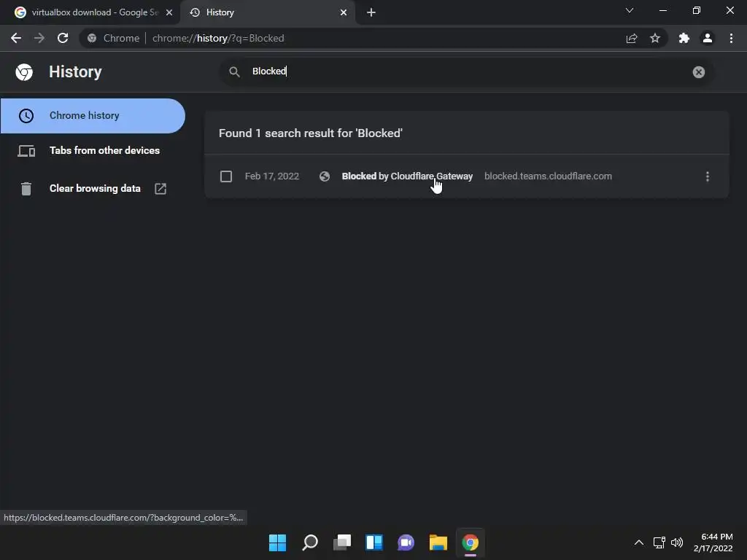Open Tabs from other devices

point(93,150)
